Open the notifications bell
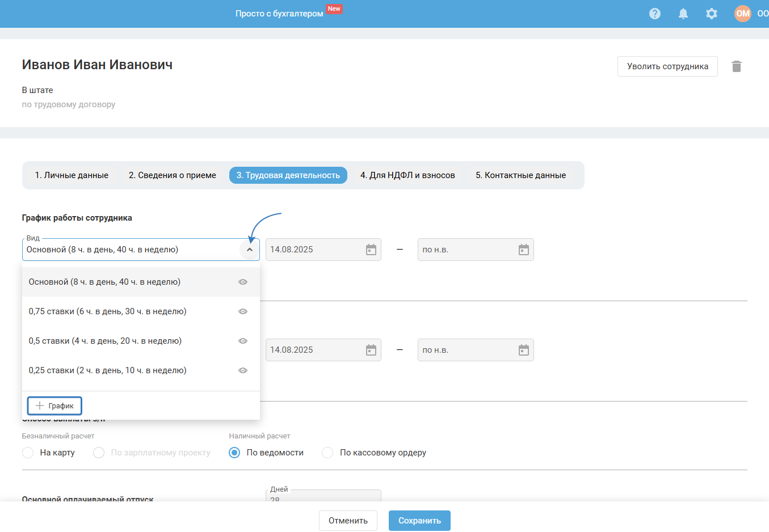 point(683,14)
